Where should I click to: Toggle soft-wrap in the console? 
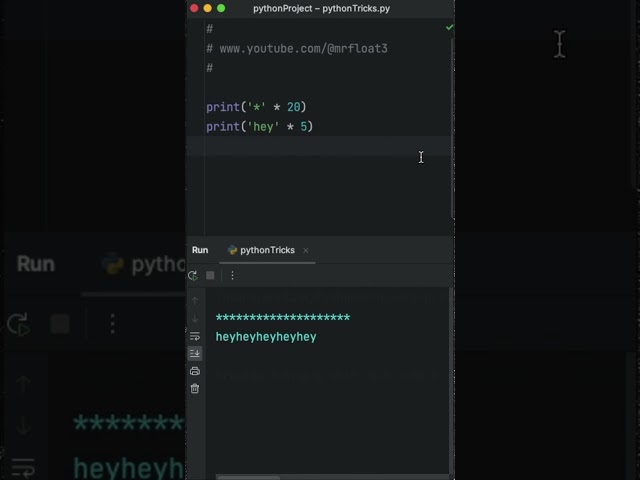coord(195,336)
